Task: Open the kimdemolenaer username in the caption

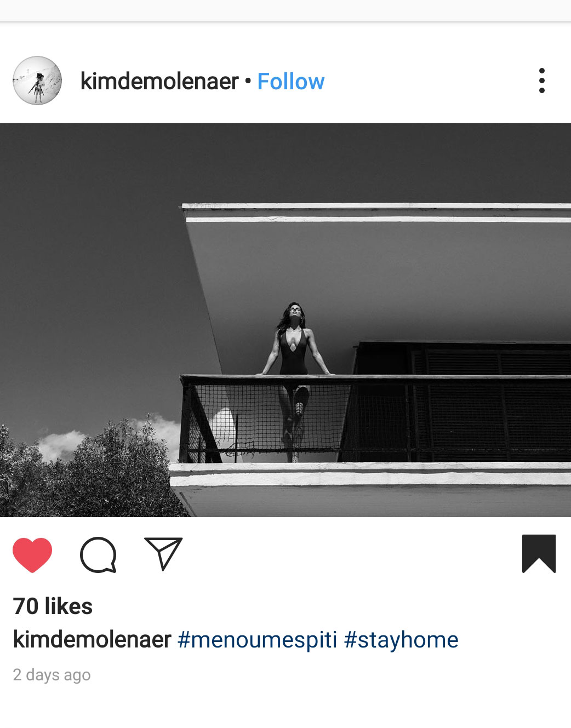Action: pos(92,639)
